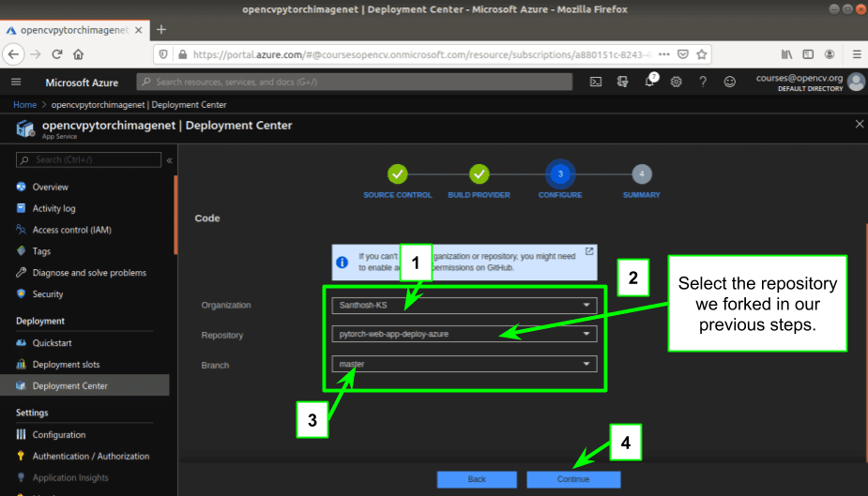Screen dimensions: 868x496
Task: Click the sidebar Search (Ctrl+/) box
Action: (88, 159)
